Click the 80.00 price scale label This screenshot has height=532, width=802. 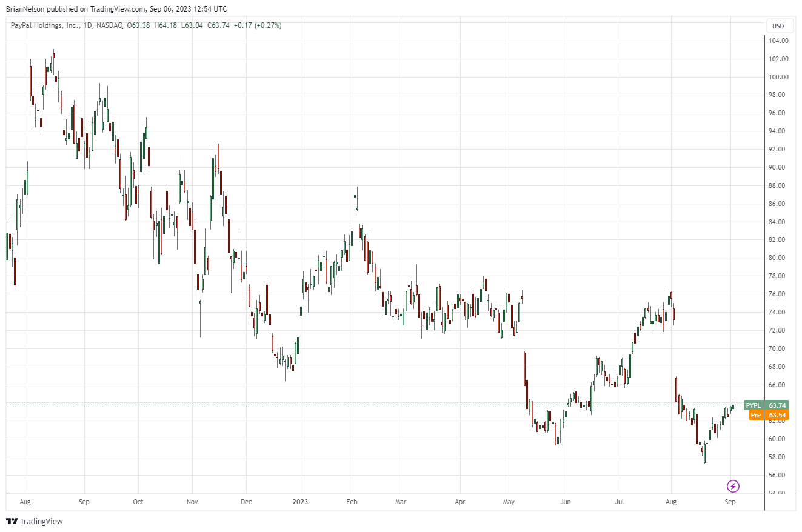tap(778, 258)
